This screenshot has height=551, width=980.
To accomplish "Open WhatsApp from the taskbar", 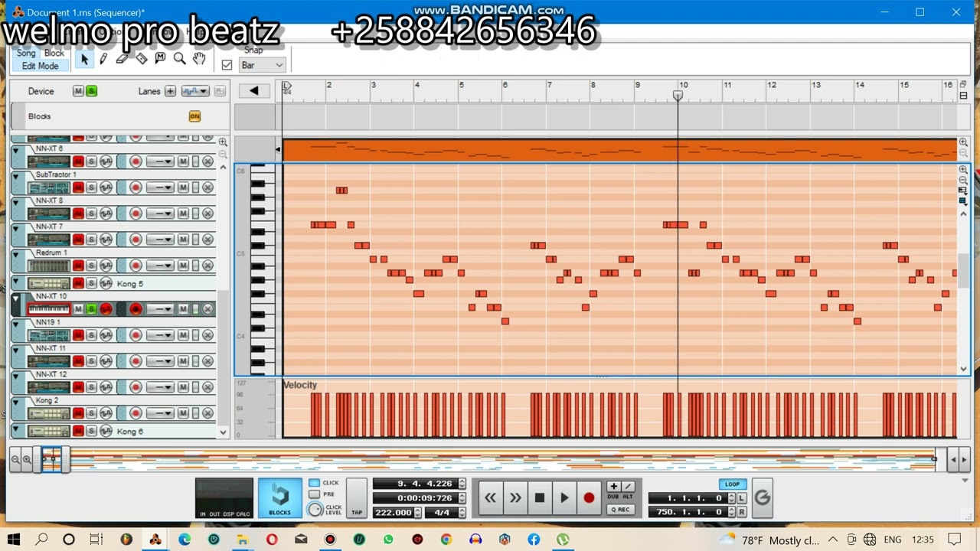I will coord(388,540).
